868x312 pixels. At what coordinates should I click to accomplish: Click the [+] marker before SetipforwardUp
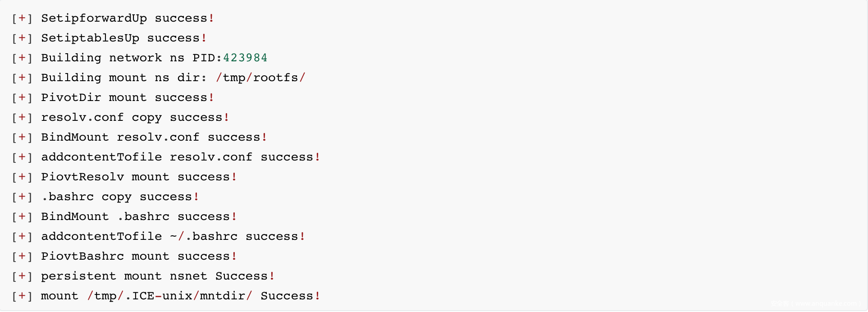click(22, 18)
